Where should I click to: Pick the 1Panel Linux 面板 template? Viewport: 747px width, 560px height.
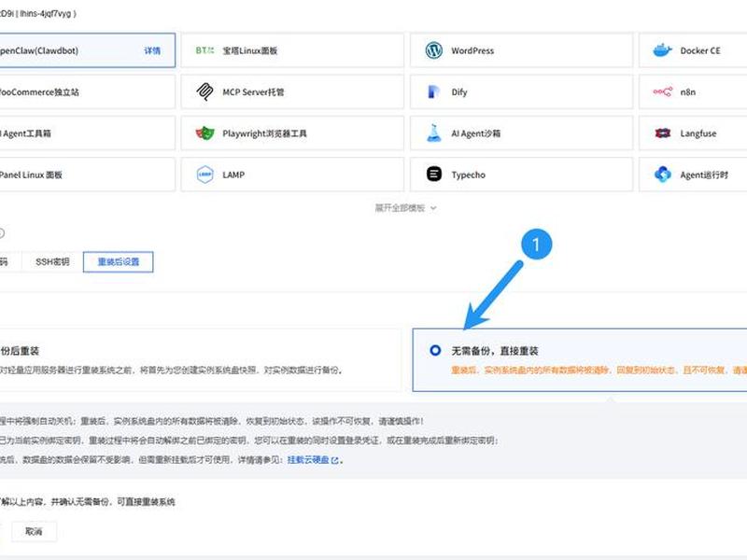tap(86, 175)
